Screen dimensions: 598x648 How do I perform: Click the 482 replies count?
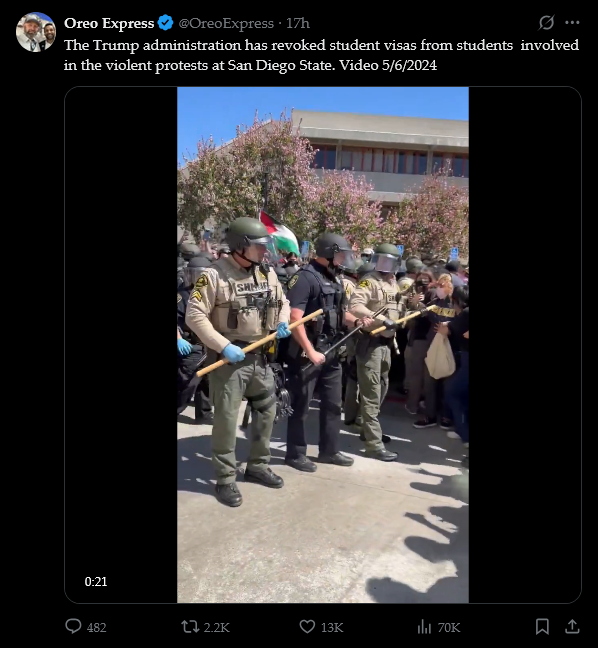[97, 627]
